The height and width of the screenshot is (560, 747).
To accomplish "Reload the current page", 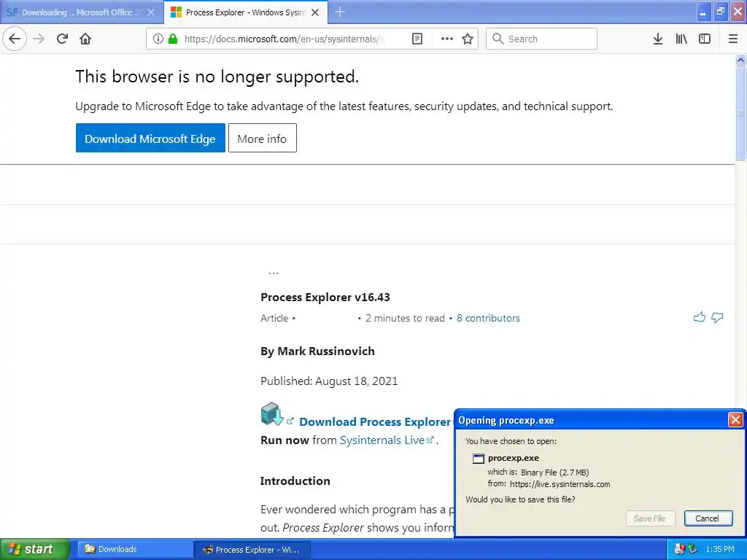I will [62, 39].
